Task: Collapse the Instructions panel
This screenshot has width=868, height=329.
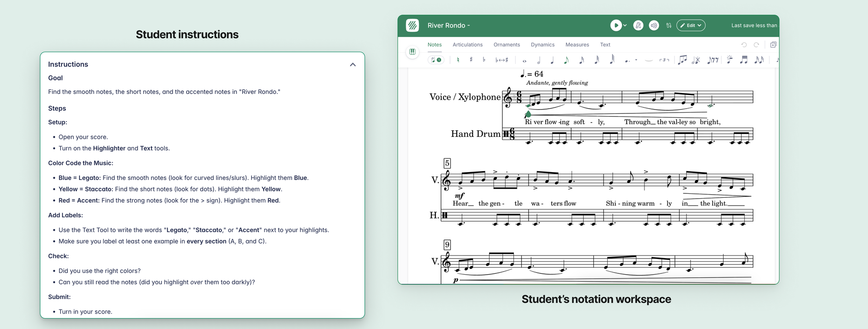Action: (x=352, y=65)
